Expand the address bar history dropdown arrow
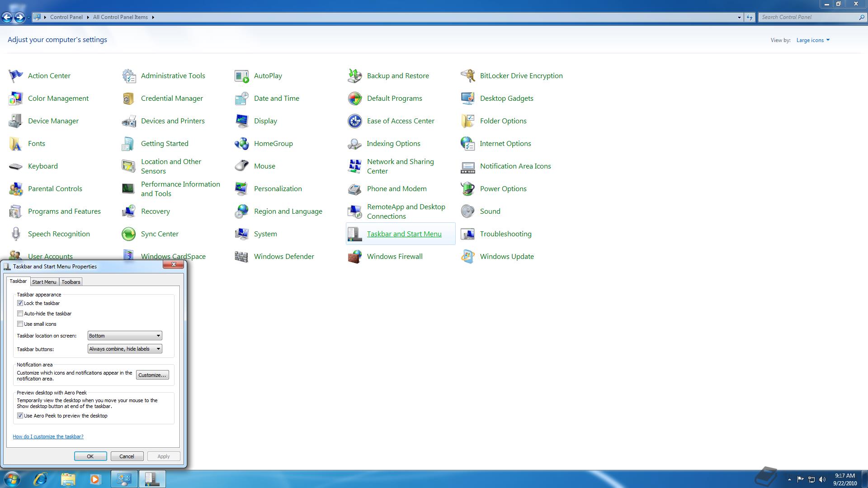 click(739, 17)
